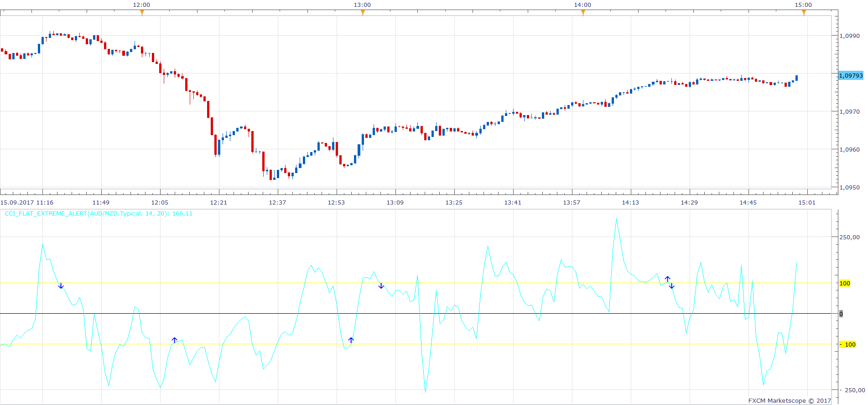The height and width of the screenshot is (405, 868).
Task: Click the yellow -100 level label
Action: [x=848, y=344]
